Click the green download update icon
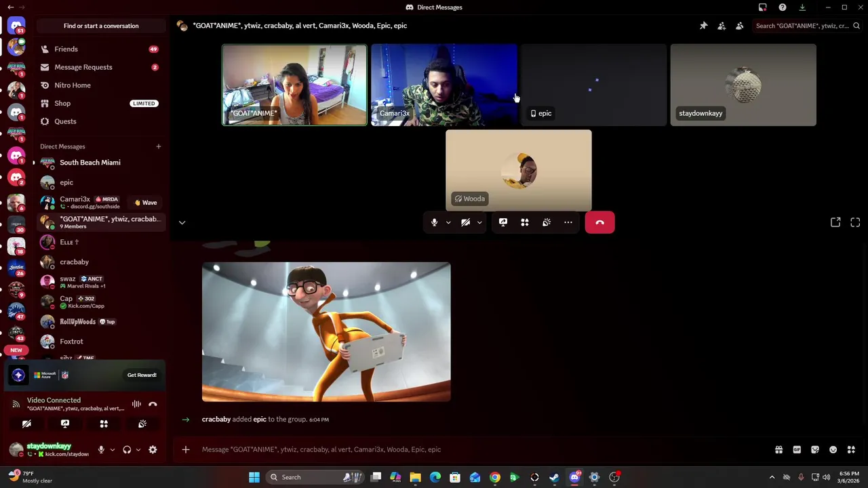This screenshot has height=488, width=868. [x=802, y=7]
